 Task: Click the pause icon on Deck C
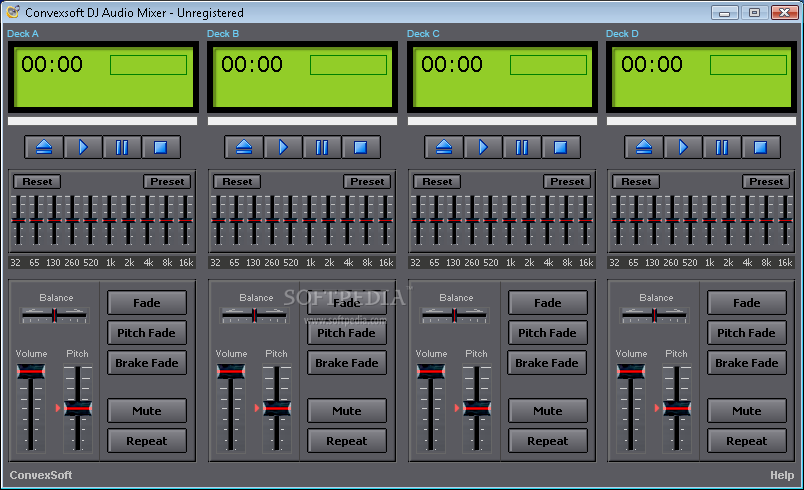[x=522, y=148]
